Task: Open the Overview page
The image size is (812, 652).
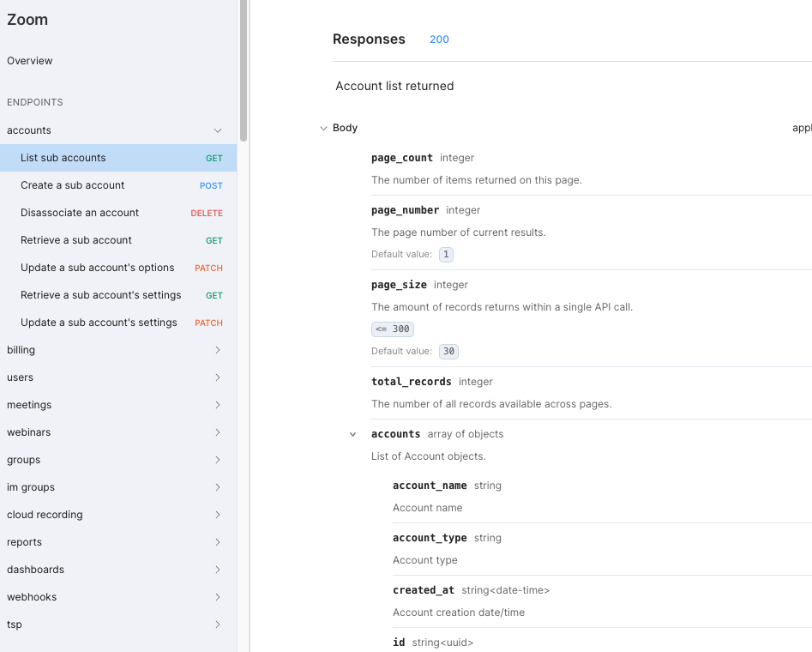Action: [29, 60]
